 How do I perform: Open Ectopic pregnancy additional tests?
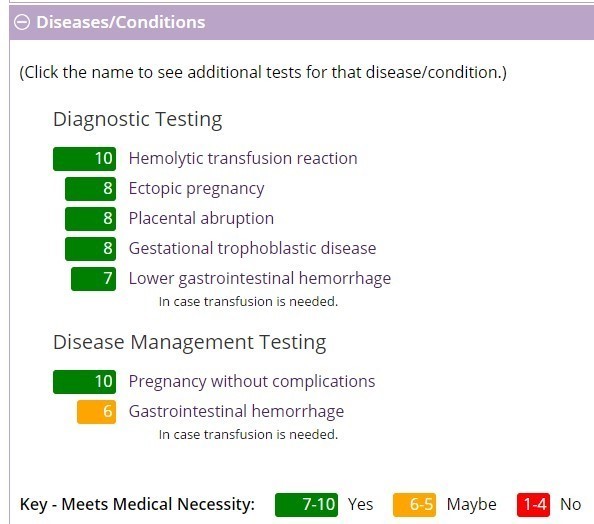click(196, 188)
